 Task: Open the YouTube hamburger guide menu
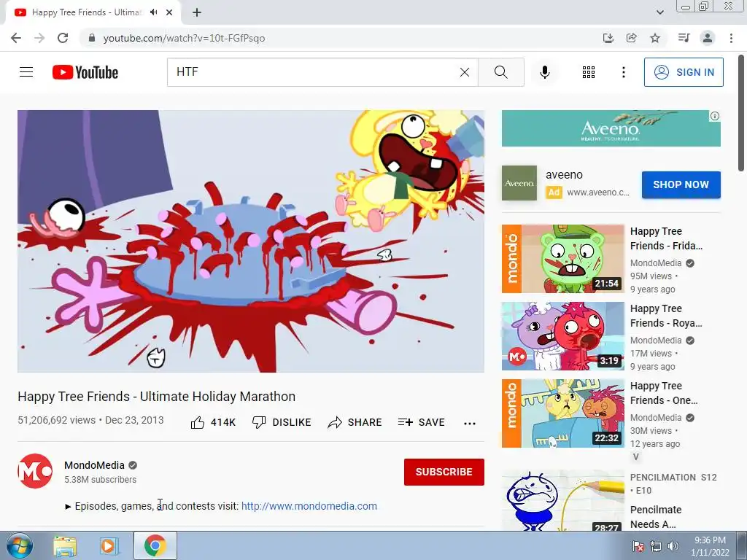pyautogui.click(x=26, y=72)
